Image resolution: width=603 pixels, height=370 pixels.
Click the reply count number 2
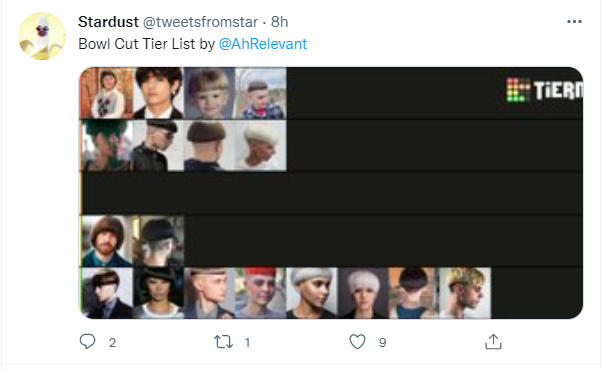pos(112,342)
